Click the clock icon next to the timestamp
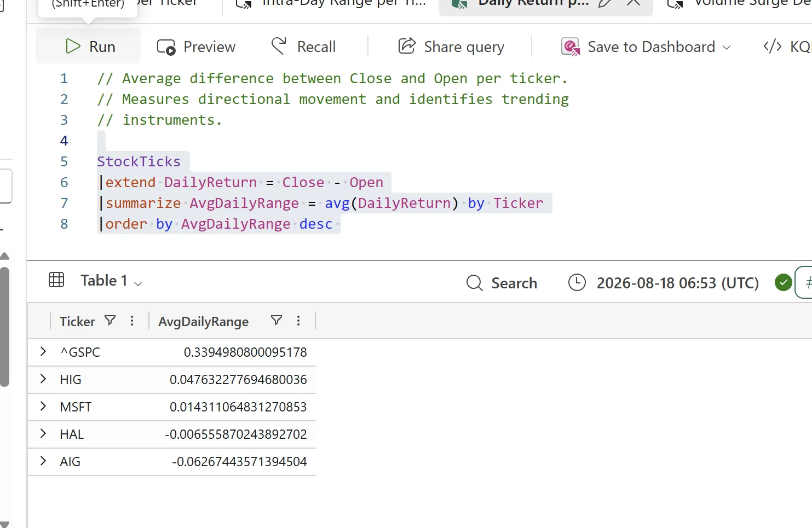Image resolution: width=812 pixels, height=528 pixels. (577, 282)
